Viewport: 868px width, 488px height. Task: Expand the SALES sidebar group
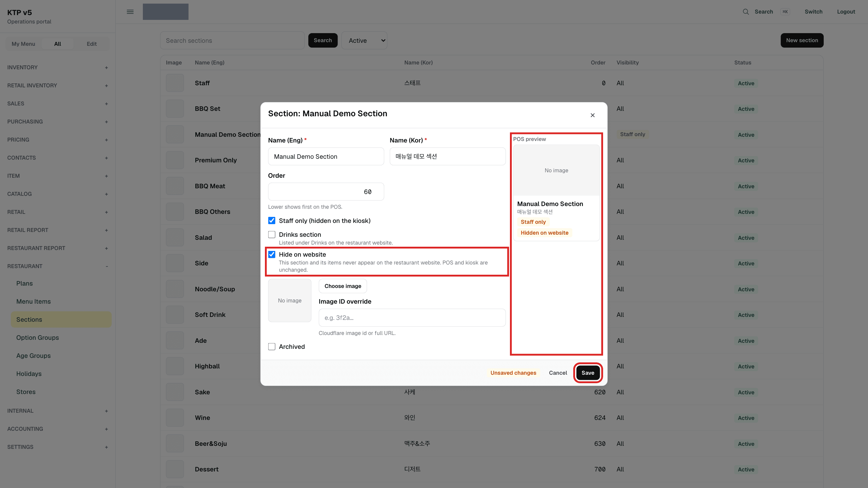[57, 104]
